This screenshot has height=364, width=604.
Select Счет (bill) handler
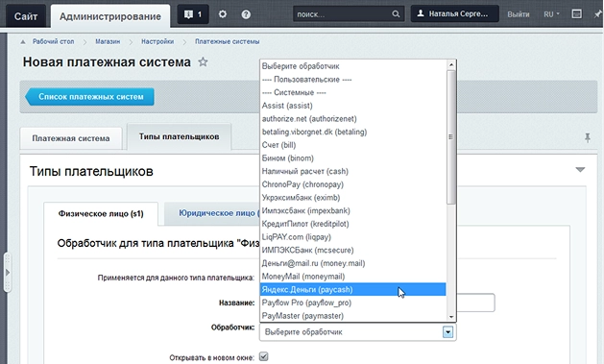point(353,145)
